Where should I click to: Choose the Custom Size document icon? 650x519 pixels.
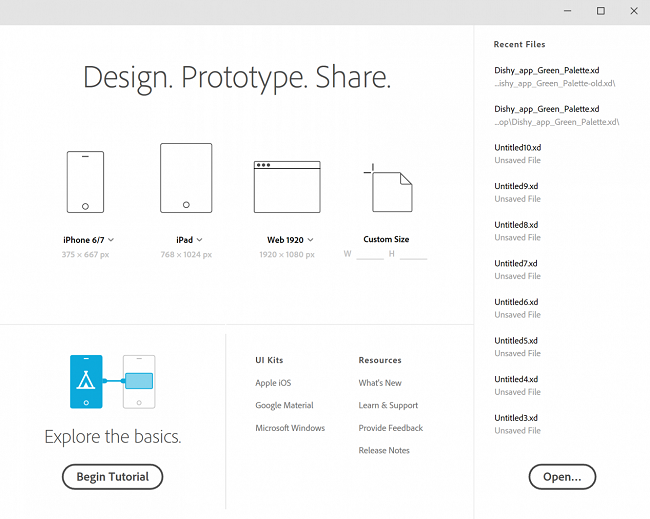pyautogui.click(x=388, y=188)
